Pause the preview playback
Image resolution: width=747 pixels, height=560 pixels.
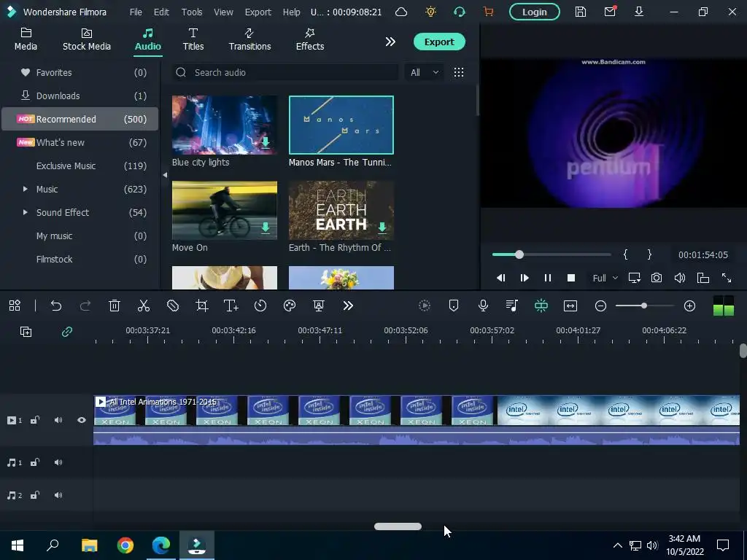(x=548, y=278)
